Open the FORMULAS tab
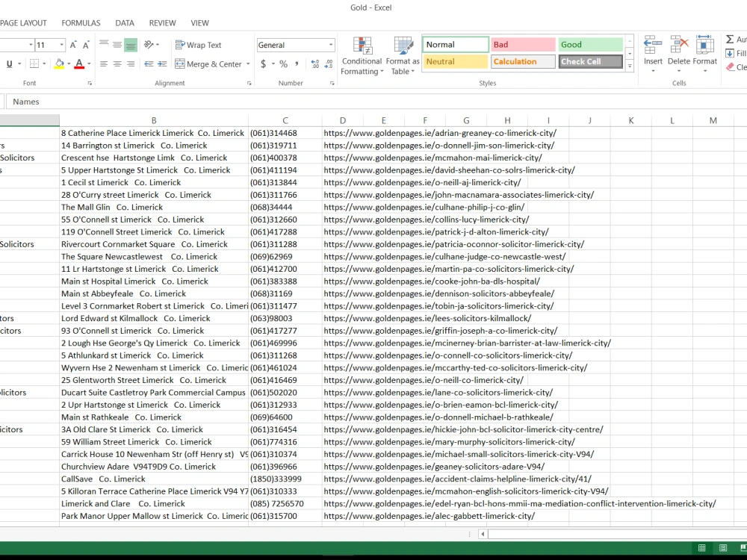The image size is (747, 560). pyautogui.click(x=81, y=23)
